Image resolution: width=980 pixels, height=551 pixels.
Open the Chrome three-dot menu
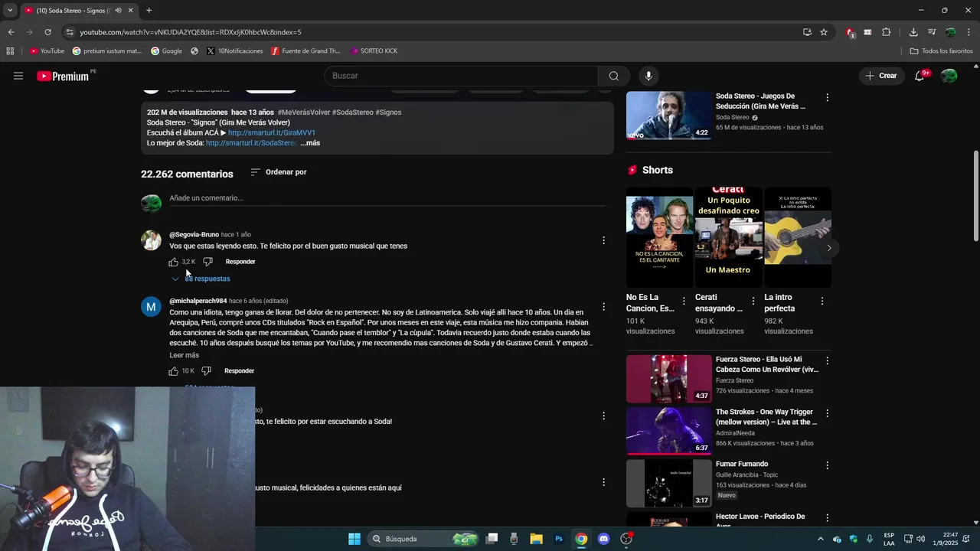[x=969, y=32]
